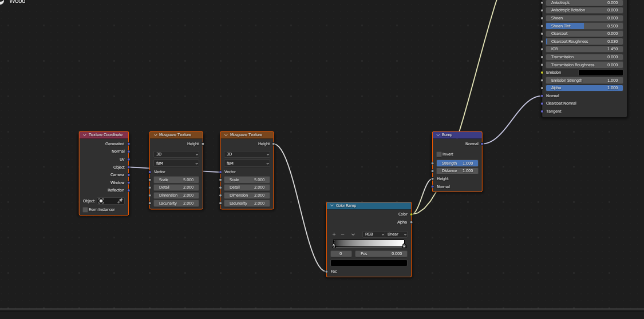Click the Normal output socket on Bump node

click(482, 144)
